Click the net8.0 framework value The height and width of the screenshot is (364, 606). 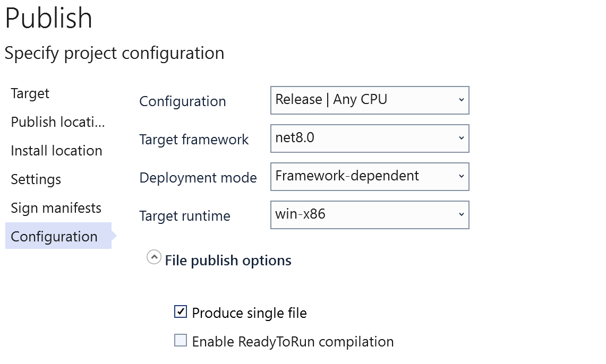295,138
